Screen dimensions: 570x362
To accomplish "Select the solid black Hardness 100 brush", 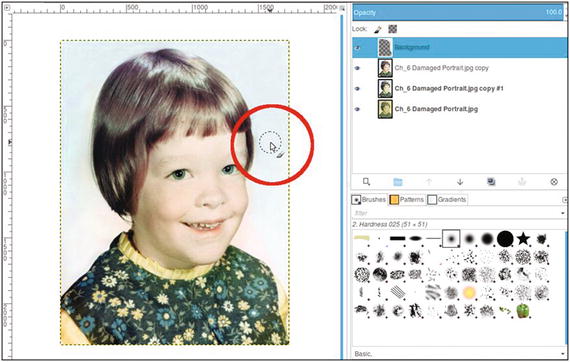I will pos(505,239).
